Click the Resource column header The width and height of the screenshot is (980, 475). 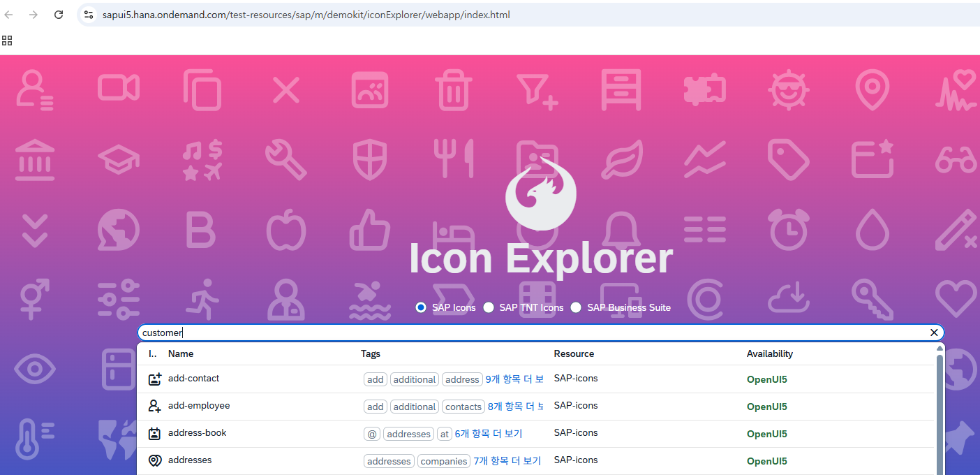[574, 353]
